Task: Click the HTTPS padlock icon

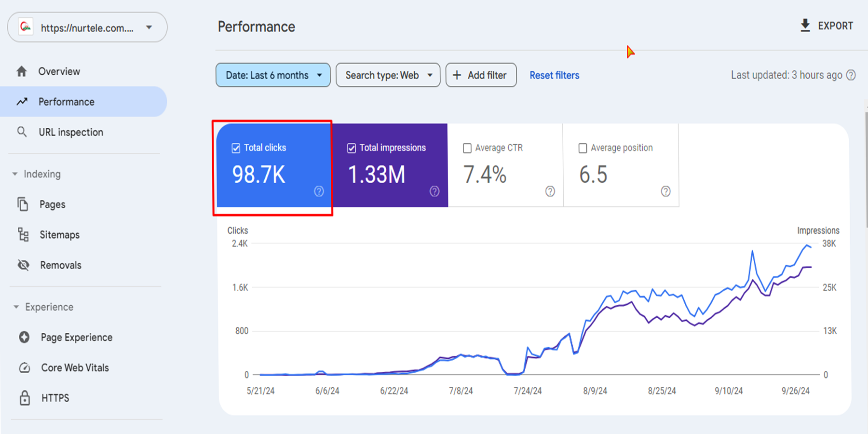Action: click(x=25, y=398)
